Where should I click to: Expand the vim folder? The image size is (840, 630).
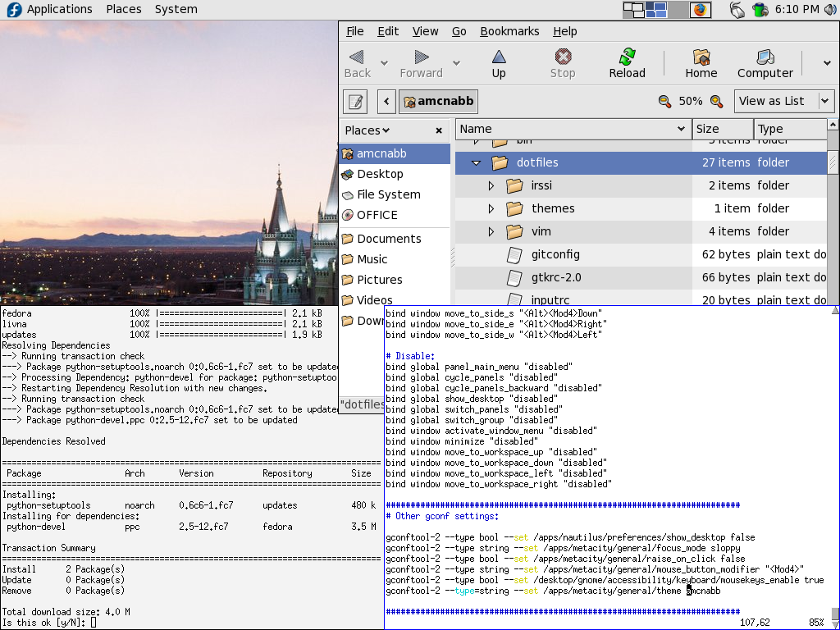491,232
